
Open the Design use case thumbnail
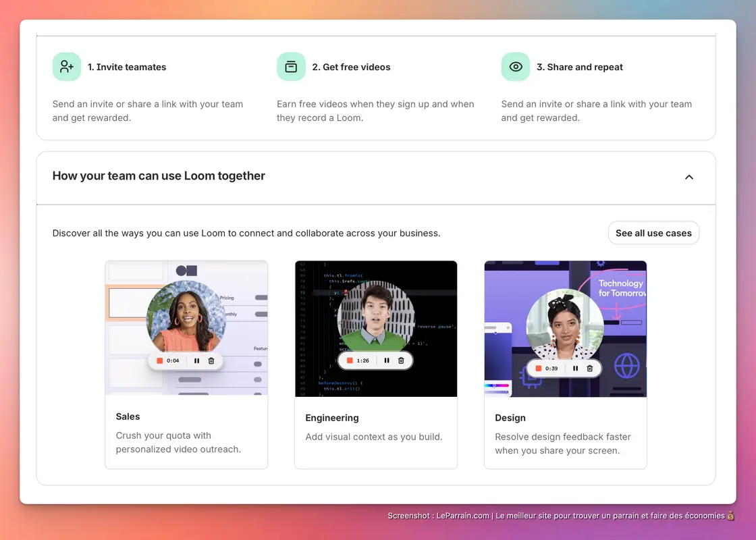click(x=566, y=329)
